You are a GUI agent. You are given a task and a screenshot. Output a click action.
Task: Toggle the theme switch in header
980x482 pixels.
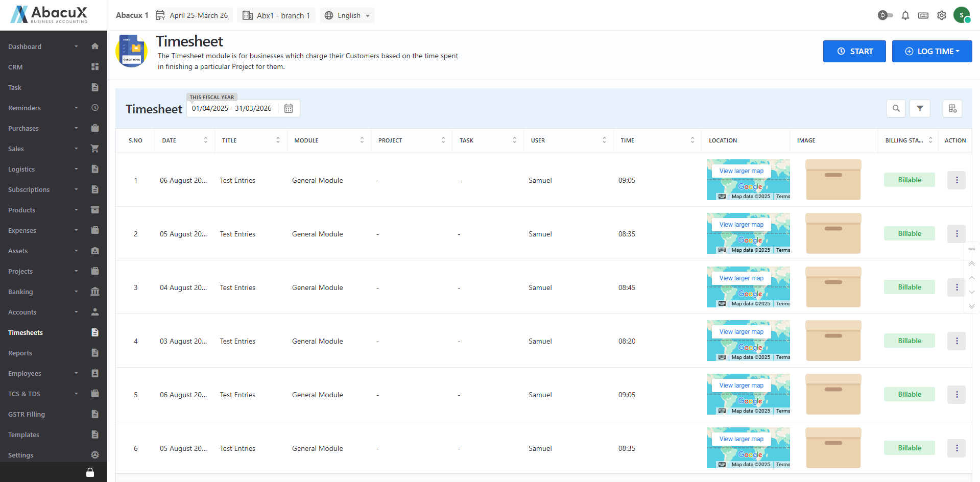pyautogui.click(x=885, y=15)
